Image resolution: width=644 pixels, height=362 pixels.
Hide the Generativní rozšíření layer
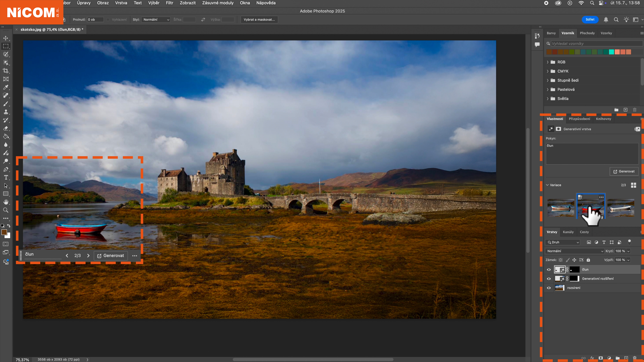tap(549, 279)
